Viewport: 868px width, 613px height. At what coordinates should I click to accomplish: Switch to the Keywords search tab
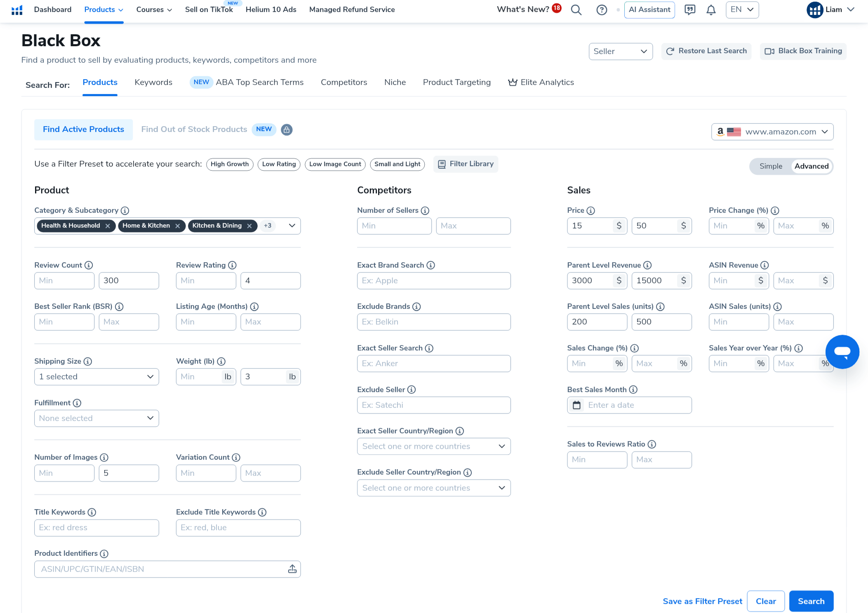[x=153, y=82]
